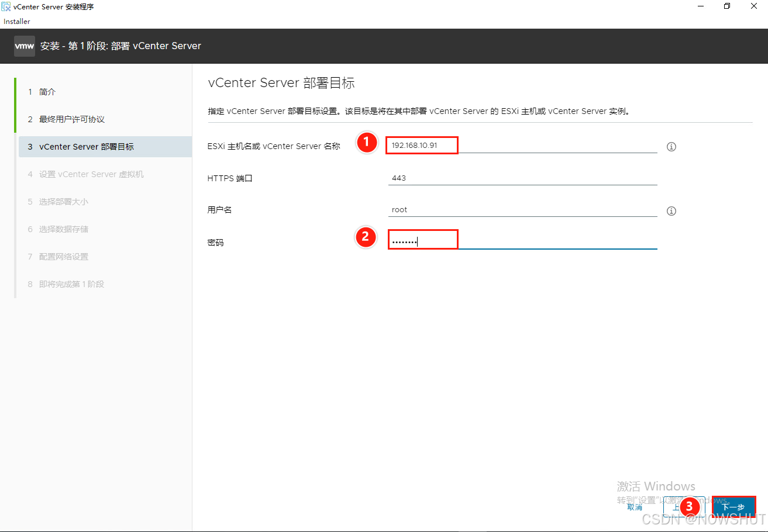Click the 用户名 label
The height and width of the screenshot is (532, 768).
pos(220,210)
